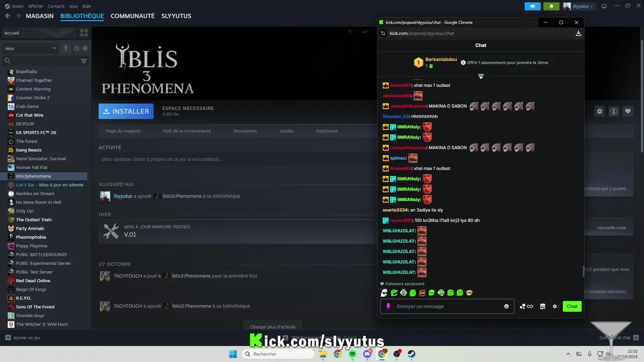Open Slyyutus account dropdown in Steam
Viewport: 644px width, 362px height.
click(x=579, y=6)
